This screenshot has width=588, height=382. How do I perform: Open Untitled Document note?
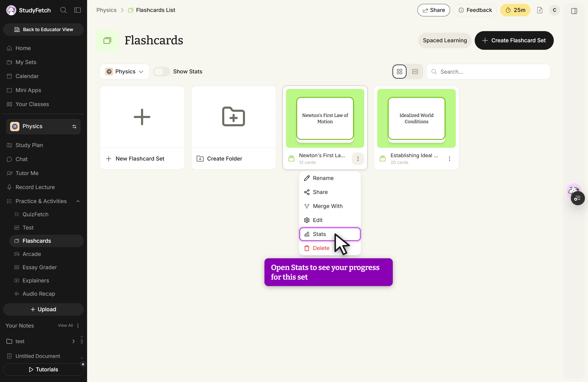point(38,356)
